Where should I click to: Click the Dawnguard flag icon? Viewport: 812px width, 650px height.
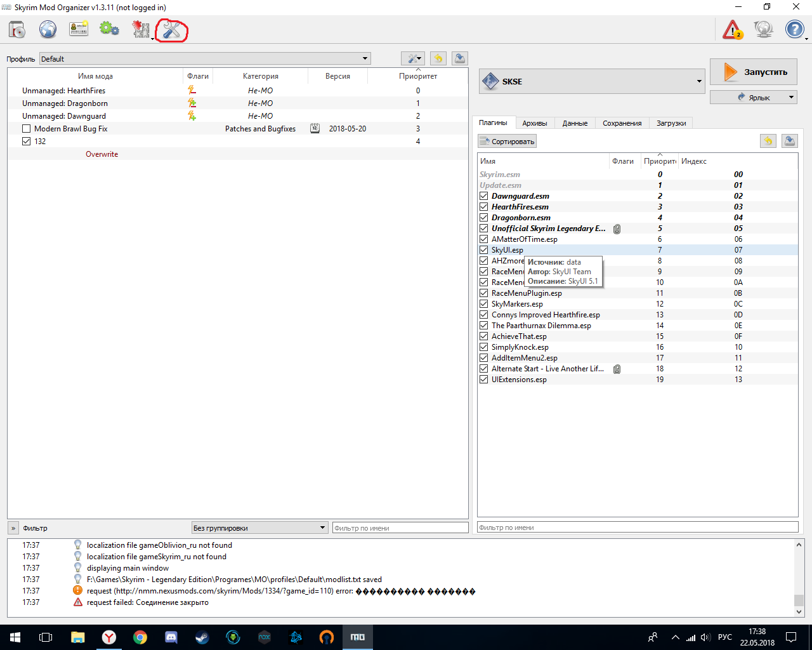[x=192, y=116]
